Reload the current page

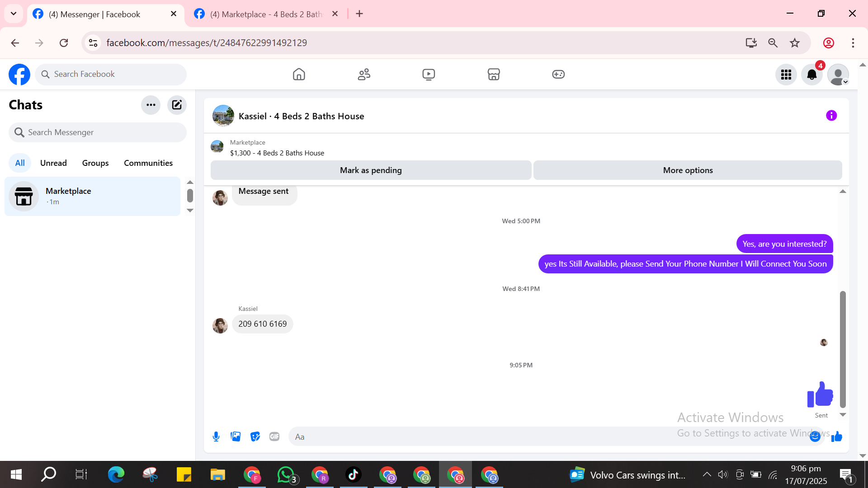(x=64, y=43)
